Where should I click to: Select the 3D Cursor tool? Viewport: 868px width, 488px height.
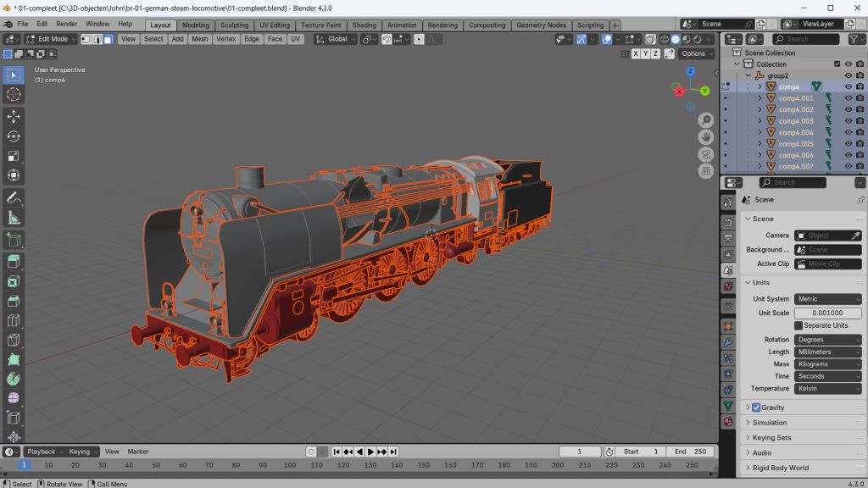point(14,95)
